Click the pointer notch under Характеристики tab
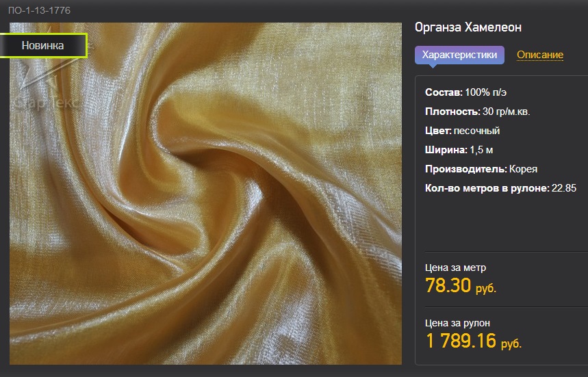Screen dimensions: 588x377 (x=433, y=66)
